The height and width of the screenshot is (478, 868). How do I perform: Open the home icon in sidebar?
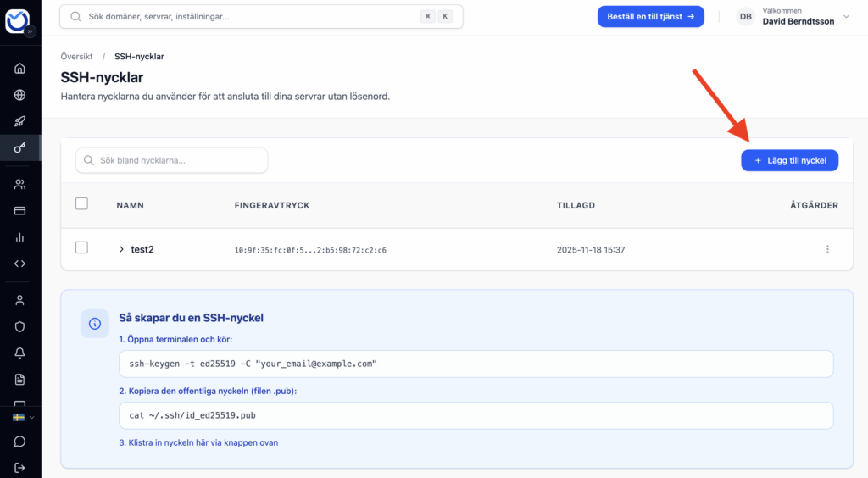[x=20, y=69]
